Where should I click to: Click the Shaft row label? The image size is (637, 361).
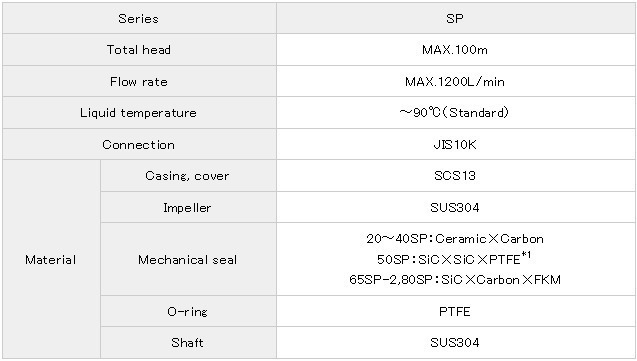[x=187, y=343]
